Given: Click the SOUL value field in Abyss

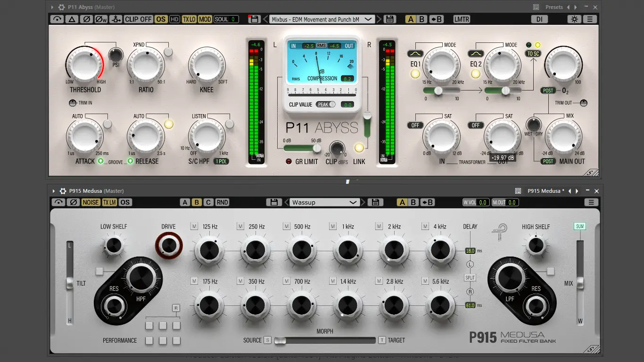Looking at the screenshot, I should pyautogui.click(x=226, y=19).
